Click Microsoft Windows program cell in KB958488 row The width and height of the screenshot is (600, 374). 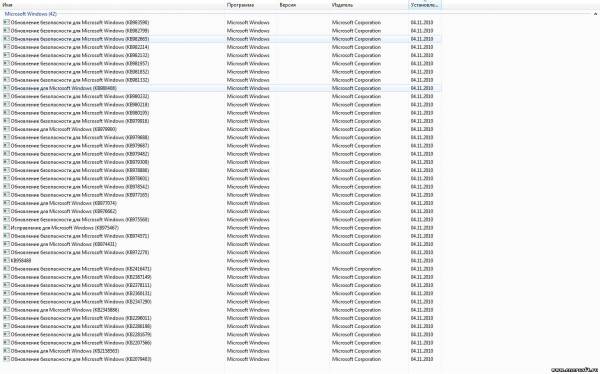(248, 261)
